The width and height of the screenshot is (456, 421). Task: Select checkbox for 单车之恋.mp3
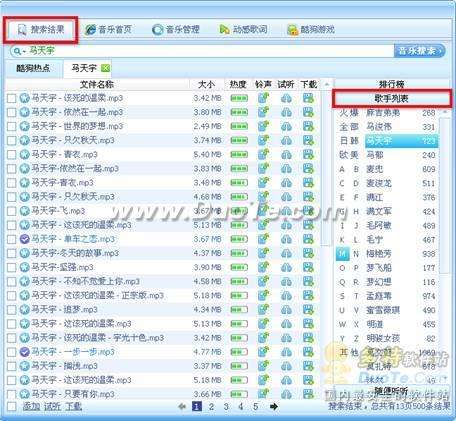tap(12, 239)
